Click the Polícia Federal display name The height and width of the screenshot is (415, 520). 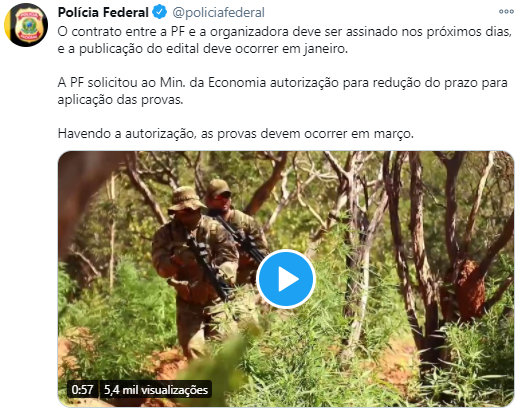(103, 12)
